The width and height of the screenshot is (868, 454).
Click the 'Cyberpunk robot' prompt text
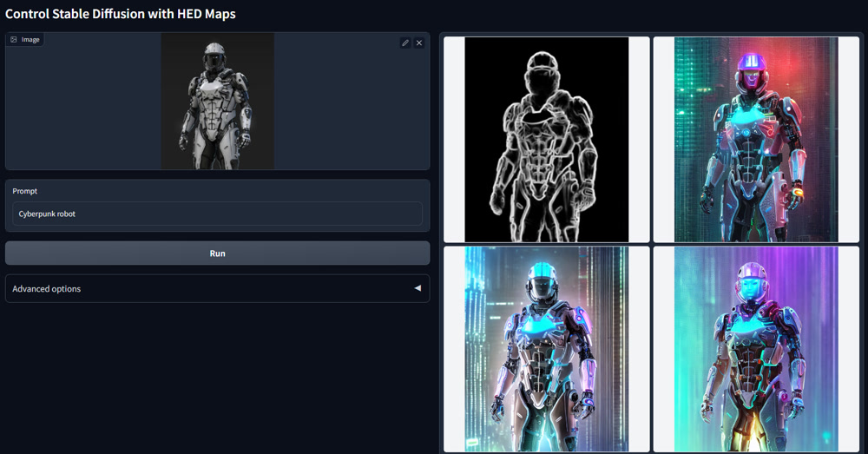pyautogui.click(x=47, y=214)
